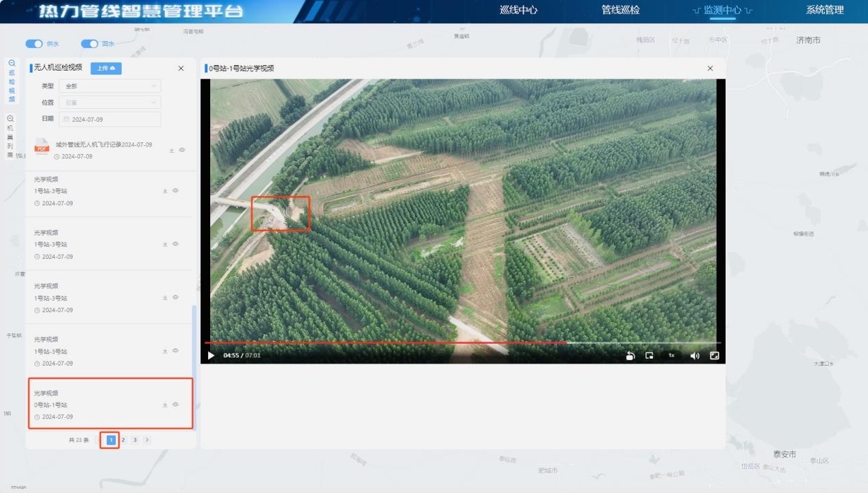868x493 pixels.
Task: Preview the 0号站-1号站 video via eye icon
Action: pos(176,405)
